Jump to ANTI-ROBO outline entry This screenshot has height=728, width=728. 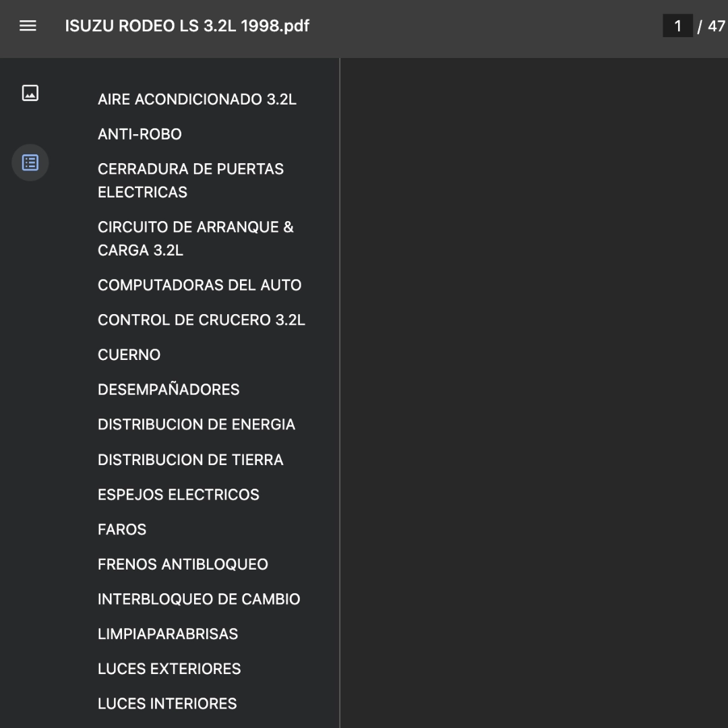point(140,134)
